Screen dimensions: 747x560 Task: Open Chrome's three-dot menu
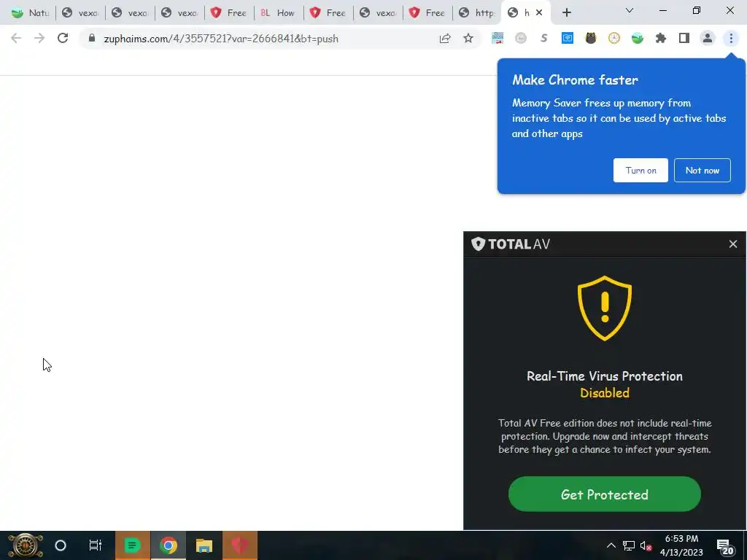[x=731, y=38]
